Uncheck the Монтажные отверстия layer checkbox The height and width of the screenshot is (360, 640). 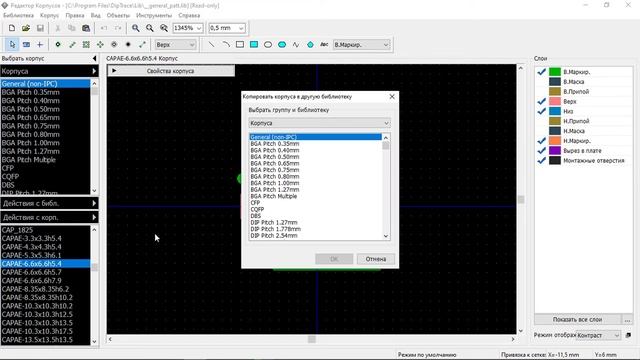pyautogui.click(x=542, y=160)
